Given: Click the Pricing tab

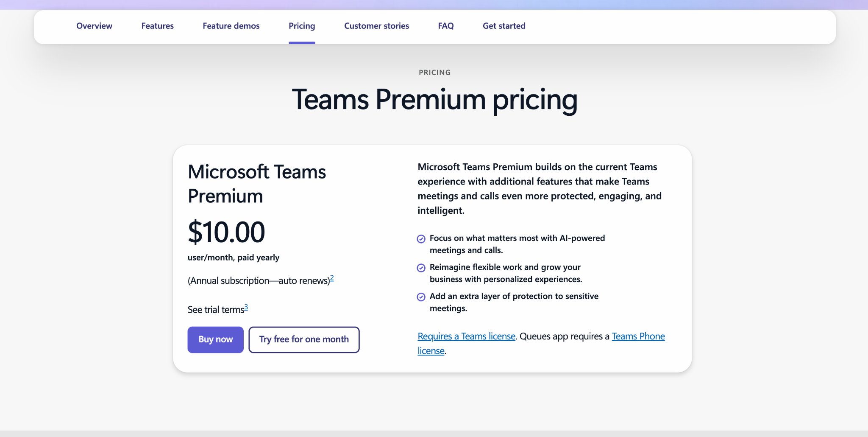Looking at the screenshot, I should click(302, 26).
